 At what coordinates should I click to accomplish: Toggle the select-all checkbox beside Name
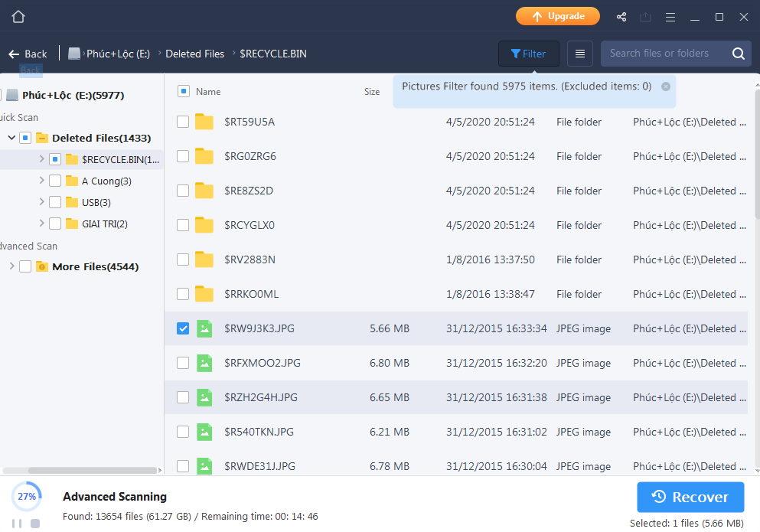coord(184,91)
